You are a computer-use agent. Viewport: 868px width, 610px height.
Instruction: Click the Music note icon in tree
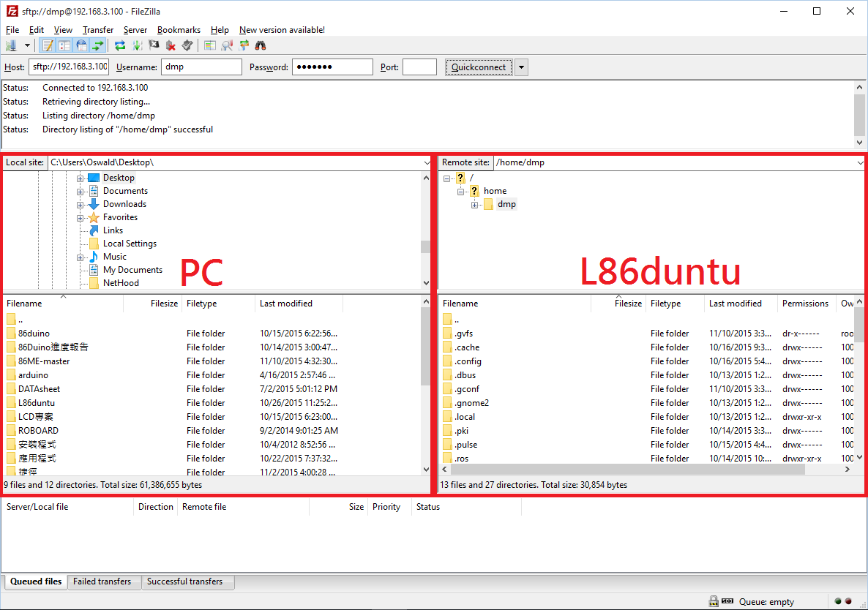click(94, 257)
